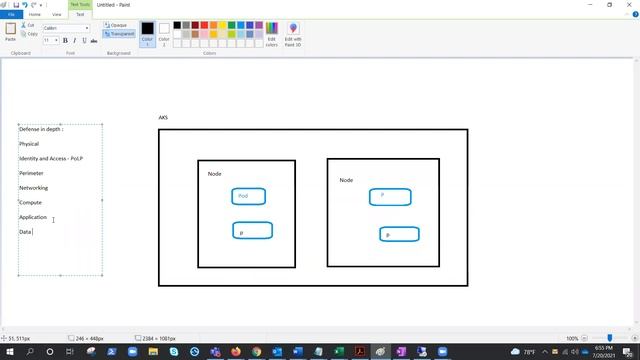Toggle bold text formatting
640x360 pixels.
click(x=65, y=40)
